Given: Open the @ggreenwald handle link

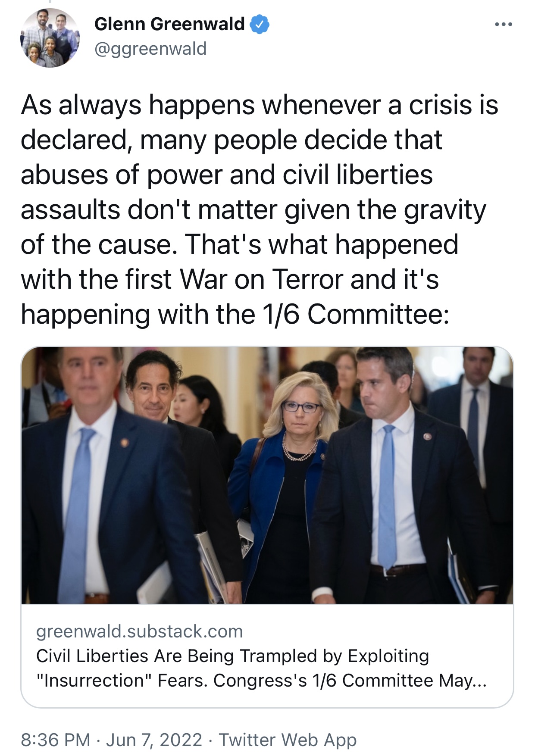Looking at the screenshot, I should click(150, 49).
